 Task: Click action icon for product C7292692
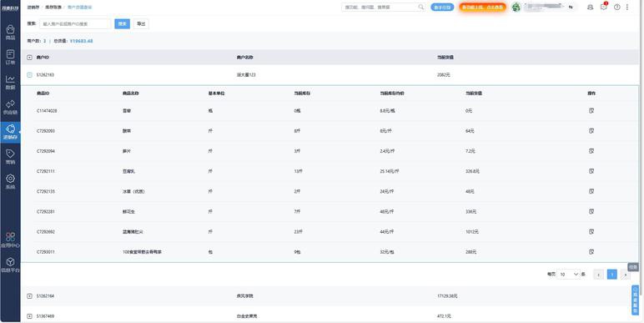click(591, 231)
